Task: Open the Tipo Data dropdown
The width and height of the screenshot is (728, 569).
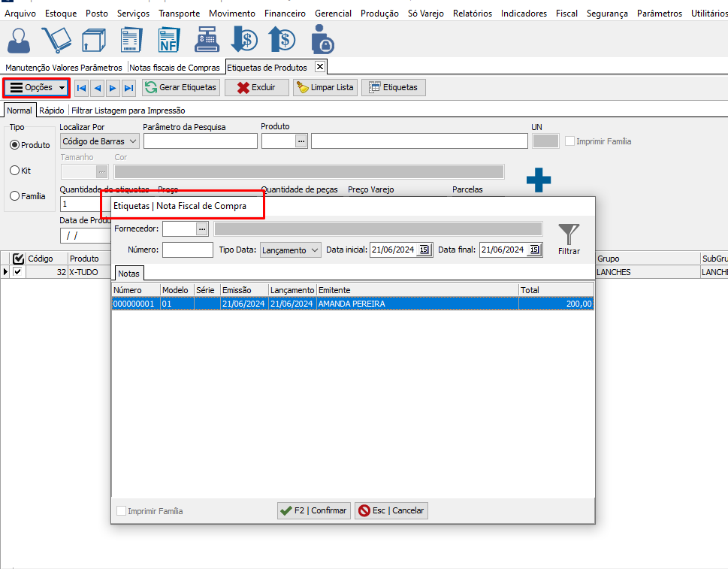Action: tap(290, 250)
